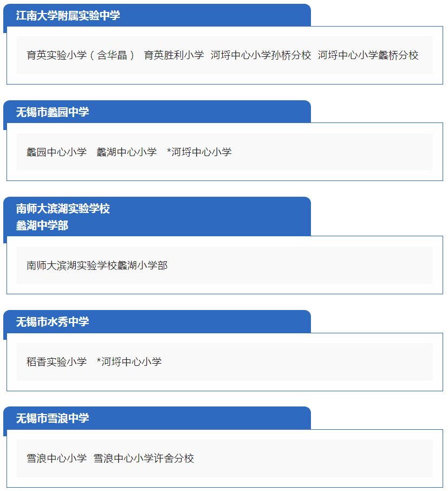Click 雪浪中心小学 entry
Image resolution: width=448 pixels, height=491 pixels.
click(x=57, y=458)
